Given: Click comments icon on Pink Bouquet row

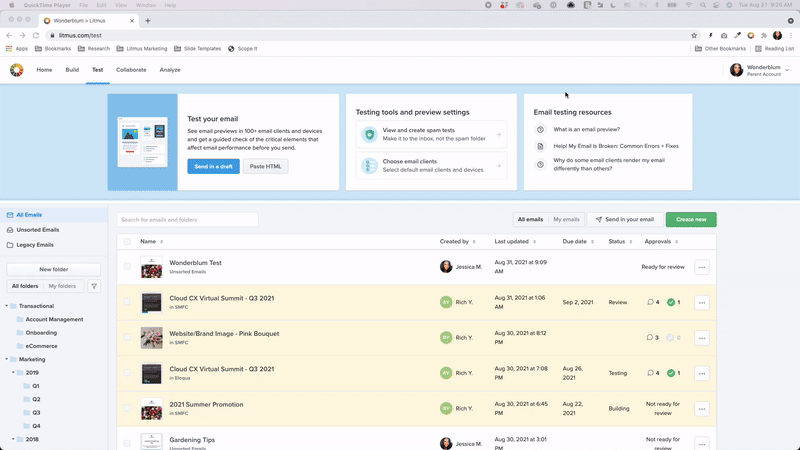Looking at the screenshot, I should tap(650, 337).
